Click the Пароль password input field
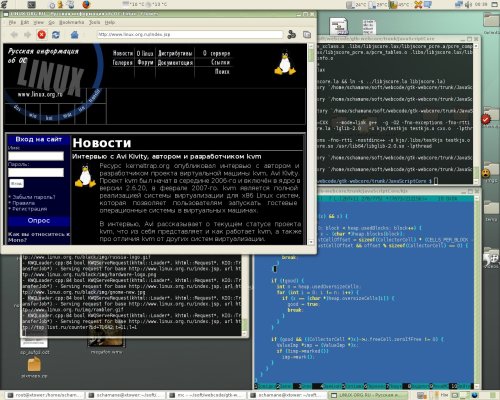Viewport: 500px width, 400px height. (x=36, y=172)
